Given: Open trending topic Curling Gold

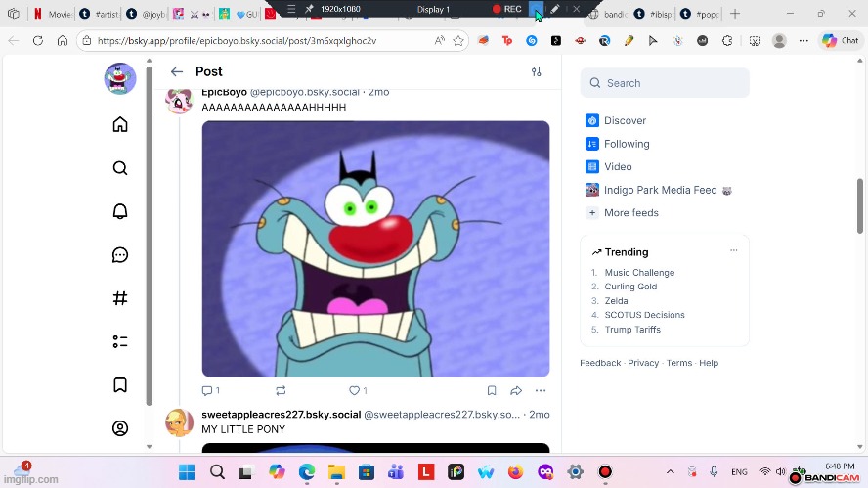Looking at the screenshot, I should click(x=630, y=287).
